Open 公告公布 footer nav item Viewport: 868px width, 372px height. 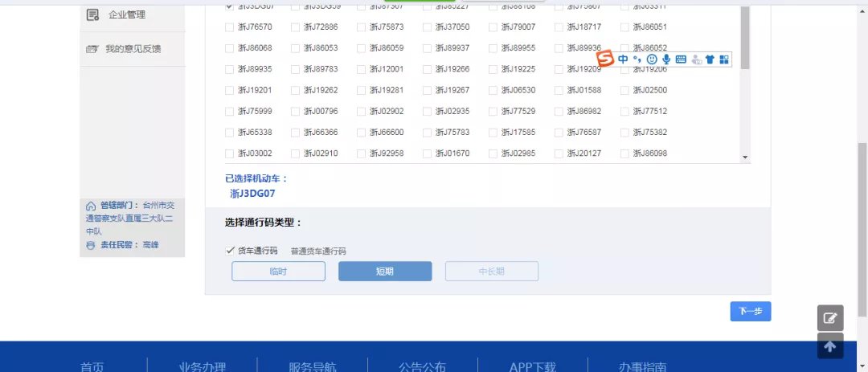423,367
